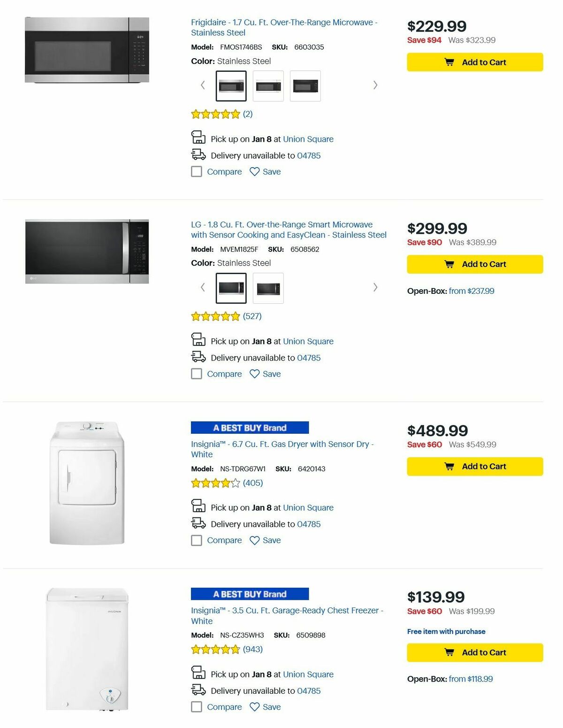
Task: Open Union Square store link for dryer
Action: (308, 507)
